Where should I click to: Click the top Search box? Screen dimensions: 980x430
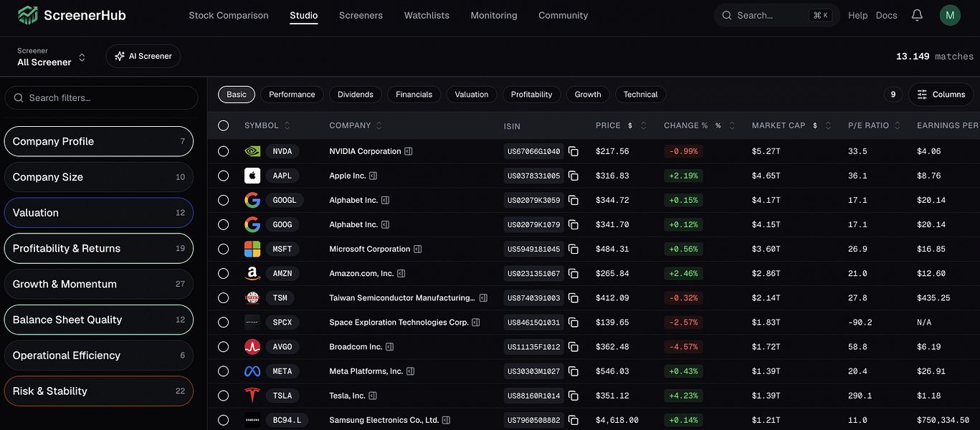click(x=776, y=15)
